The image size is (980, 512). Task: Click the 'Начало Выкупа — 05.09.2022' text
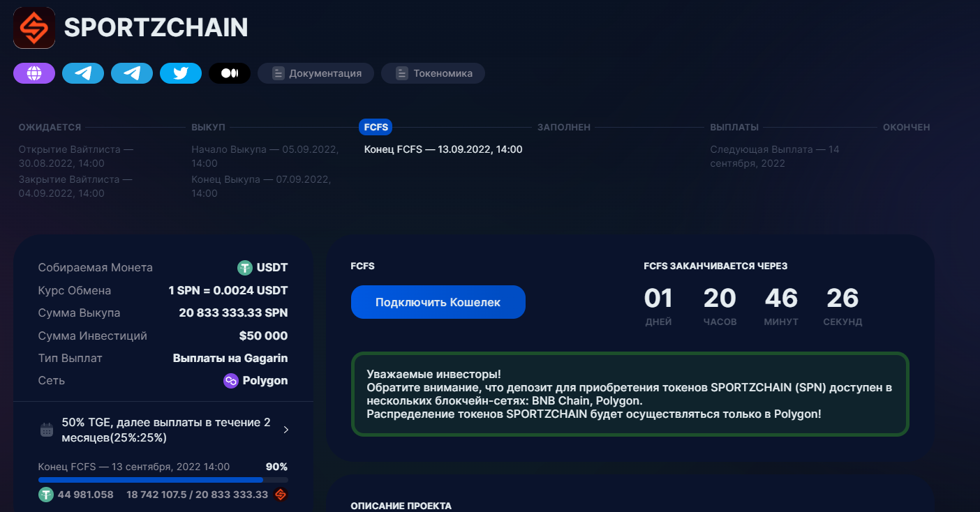(265, 156)
